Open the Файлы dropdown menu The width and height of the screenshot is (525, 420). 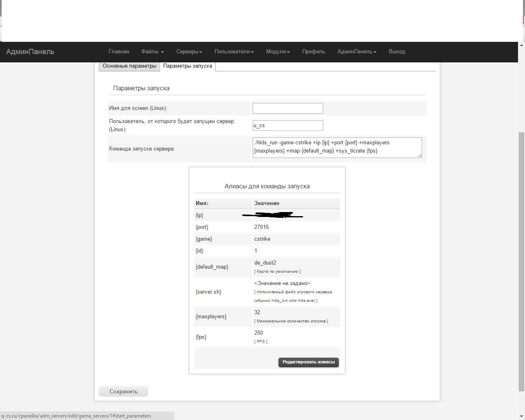(x=152, y=52)
